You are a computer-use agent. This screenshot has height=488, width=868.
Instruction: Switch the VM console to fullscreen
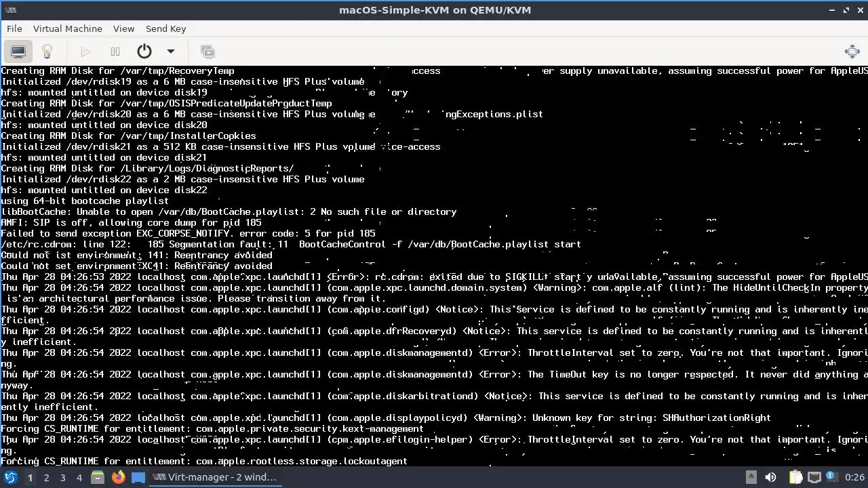click(852, 52)
